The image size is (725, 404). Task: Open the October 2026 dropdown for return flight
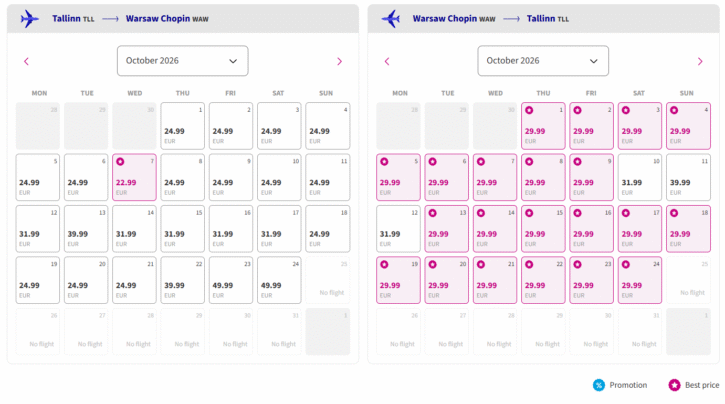tap(543, 61)
